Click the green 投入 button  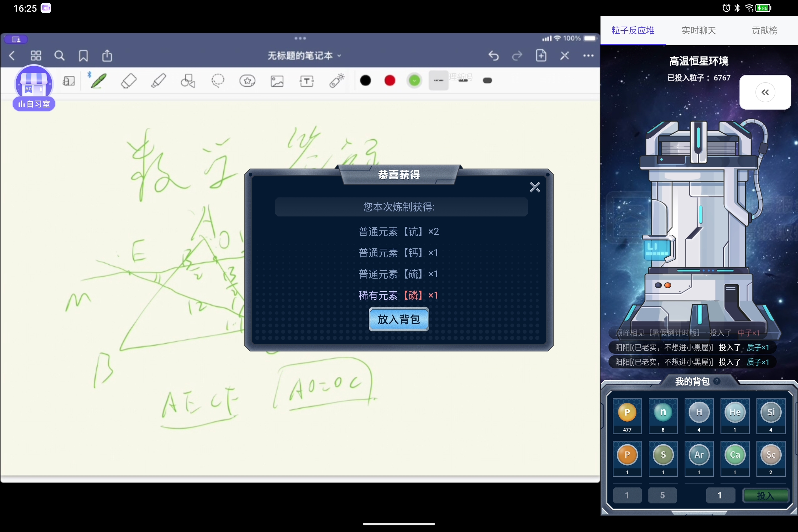(766, 496)
